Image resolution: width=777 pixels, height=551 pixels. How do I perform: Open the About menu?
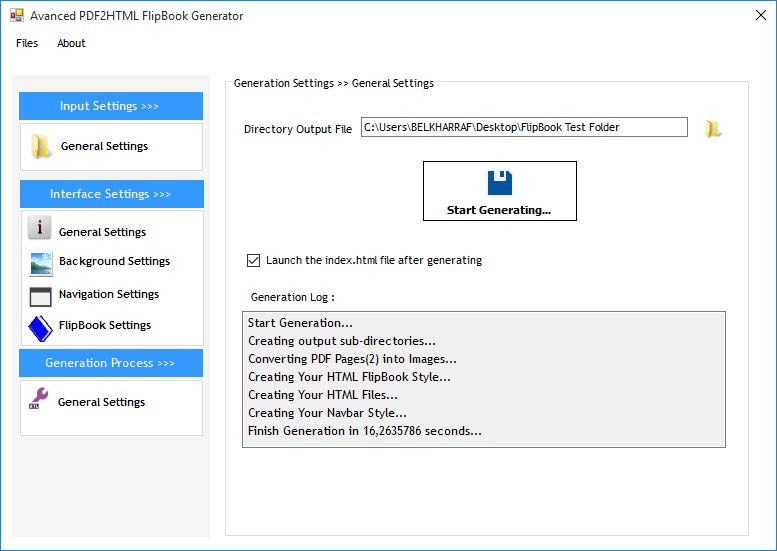[71, 43]
